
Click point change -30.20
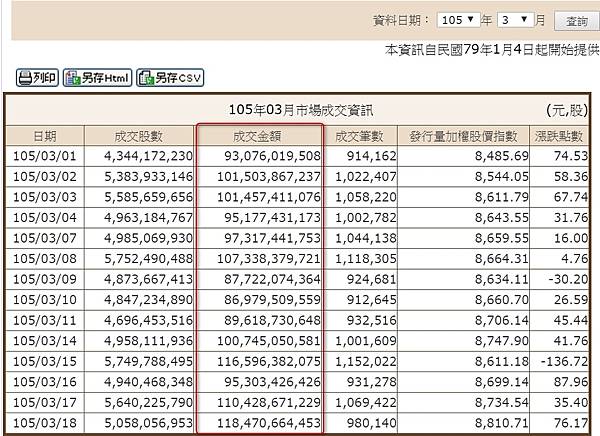point(567,279)
